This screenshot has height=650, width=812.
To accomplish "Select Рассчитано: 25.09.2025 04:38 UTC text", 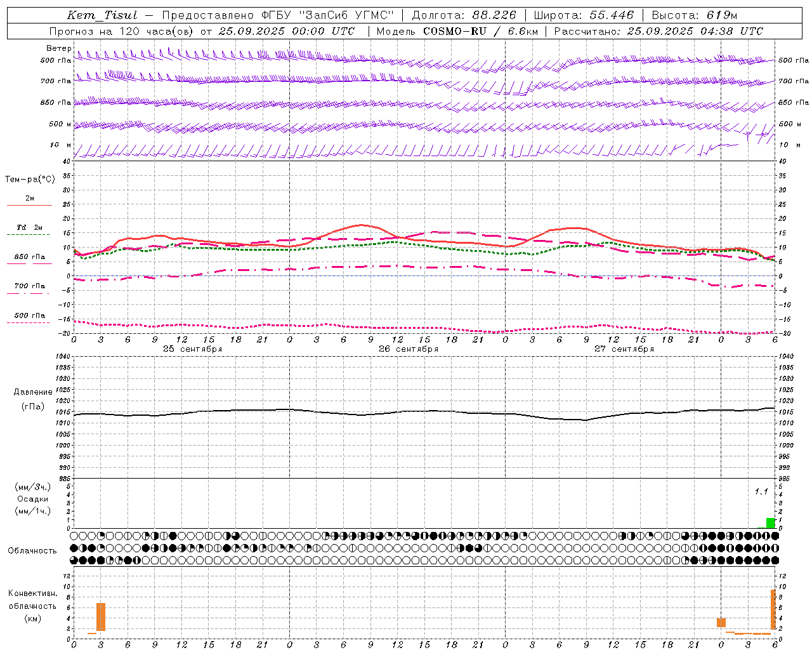I will (x=658, y=31).
